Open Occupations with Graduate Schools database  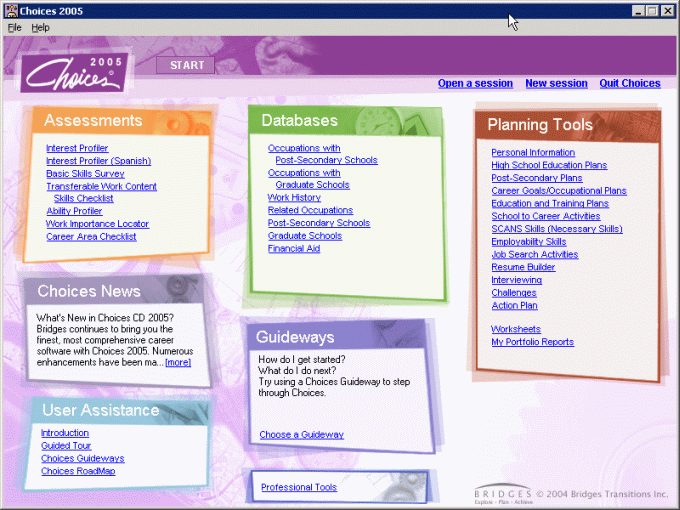[x=308, y=179]
